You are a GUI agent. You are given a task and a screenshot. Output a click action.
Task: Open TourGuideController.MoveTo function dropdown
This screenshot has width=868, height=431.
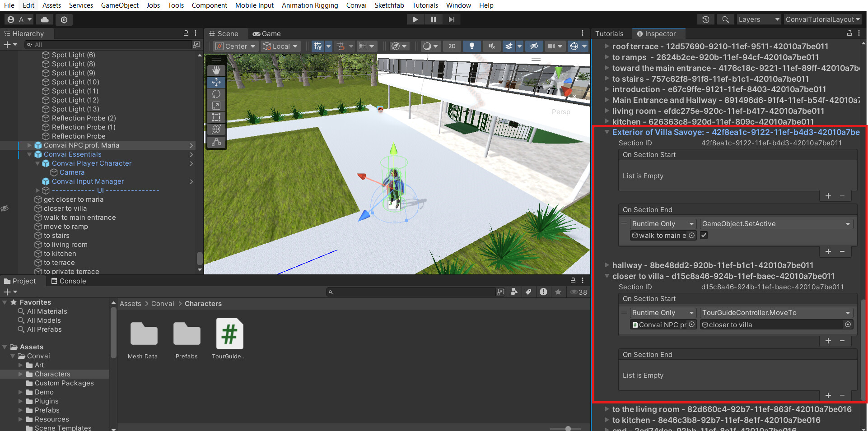click(776, 313)
